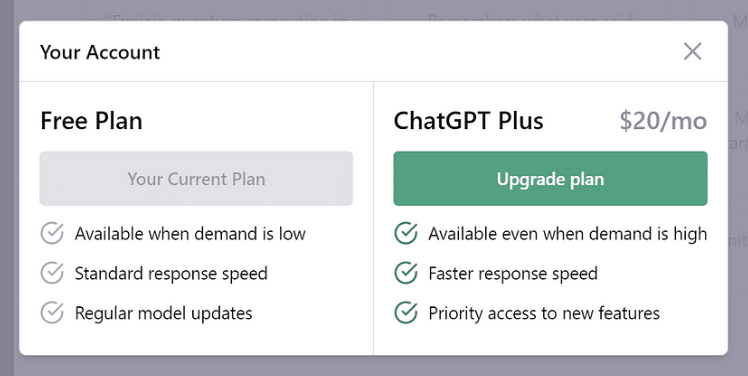The height and width of the screenshot is (376, 748).
Task: Click the green check icon beside Priority access to new features
Action: coord(406,313)
